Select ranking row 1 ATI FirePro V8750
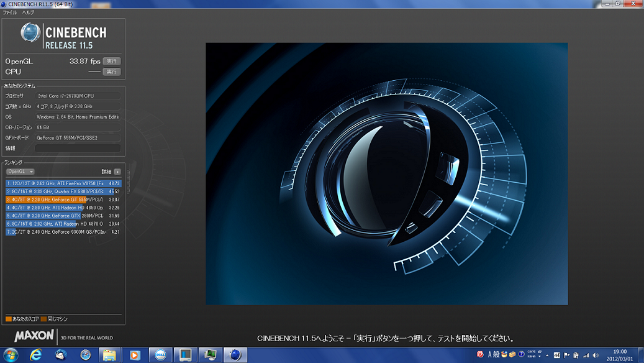 click(x=63, y=183)
